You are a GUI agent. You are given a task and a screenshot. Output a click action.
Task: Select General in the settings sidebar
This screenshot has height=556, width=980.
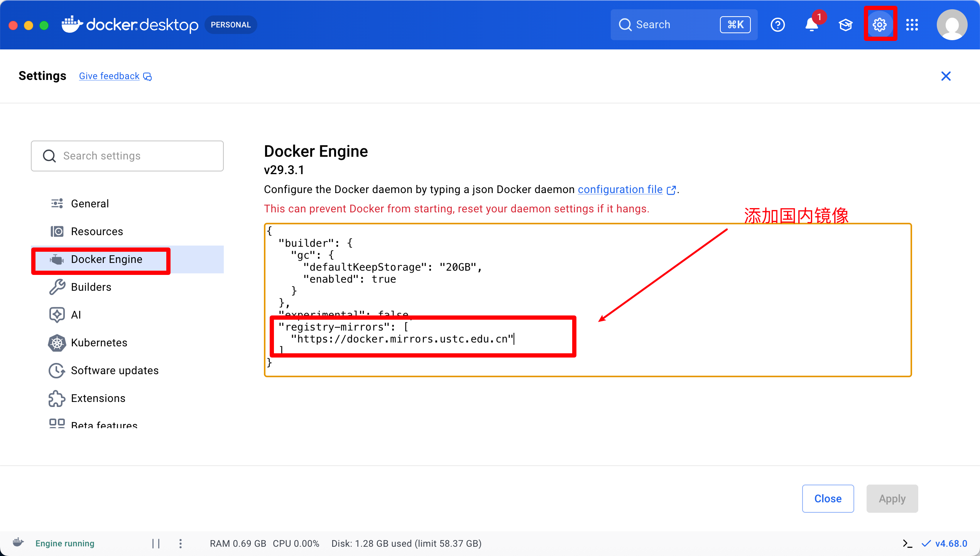point(90,203)
